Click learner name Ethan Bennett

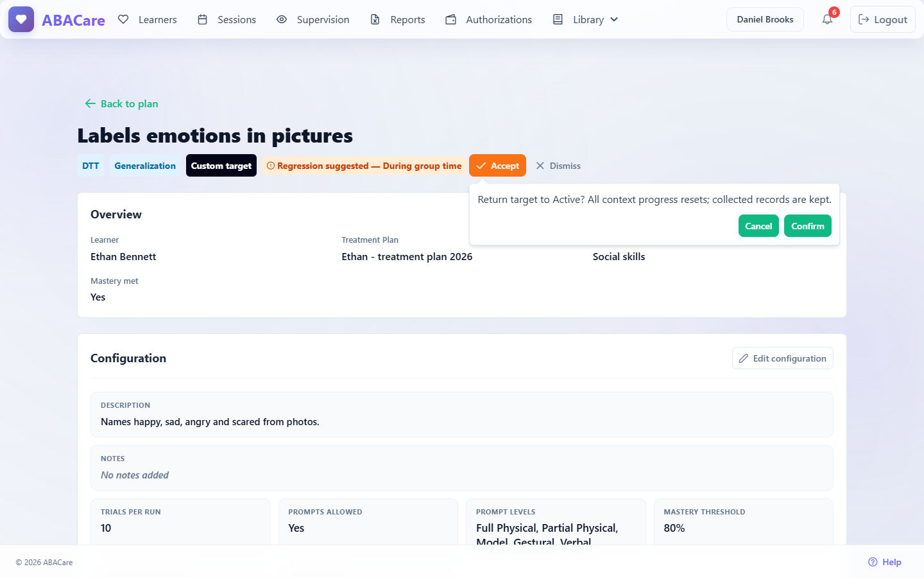tap(123, 256)
